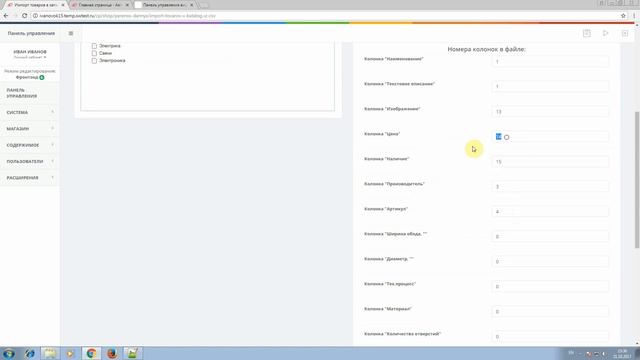
Task: Click the Панель управления header link
Action: tap(31, 33)
